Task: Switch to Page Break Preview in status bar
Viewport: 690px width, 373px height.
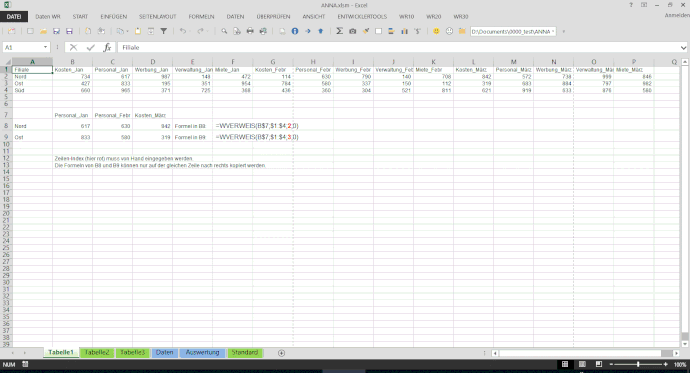Action: [598, 364]
